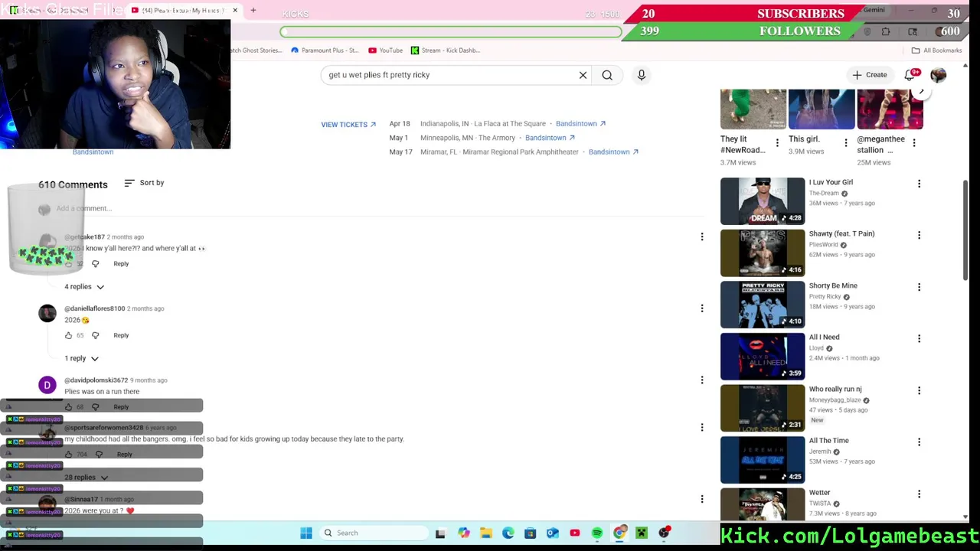Open Bandsintown link for Miramar show
The height and width of the screenshot is (551, 980).
(613, 152)
